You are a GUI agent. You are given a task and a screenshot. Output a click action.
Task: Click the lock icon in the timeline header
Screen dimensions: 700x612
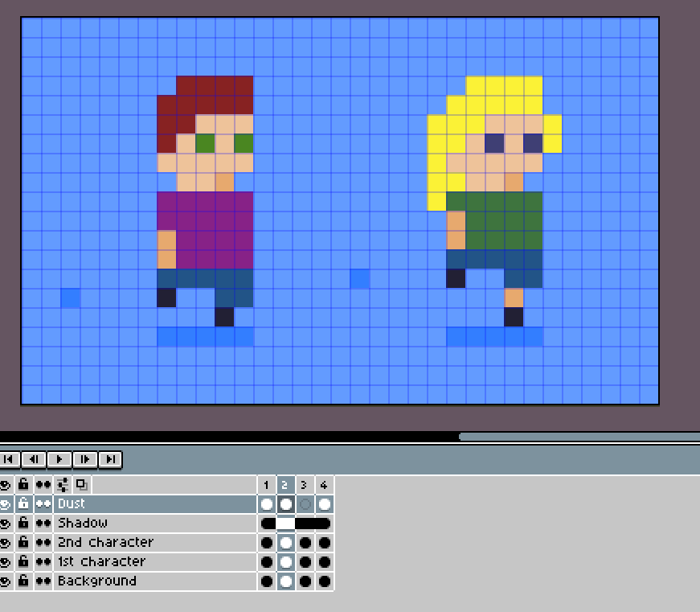[23, 485]
